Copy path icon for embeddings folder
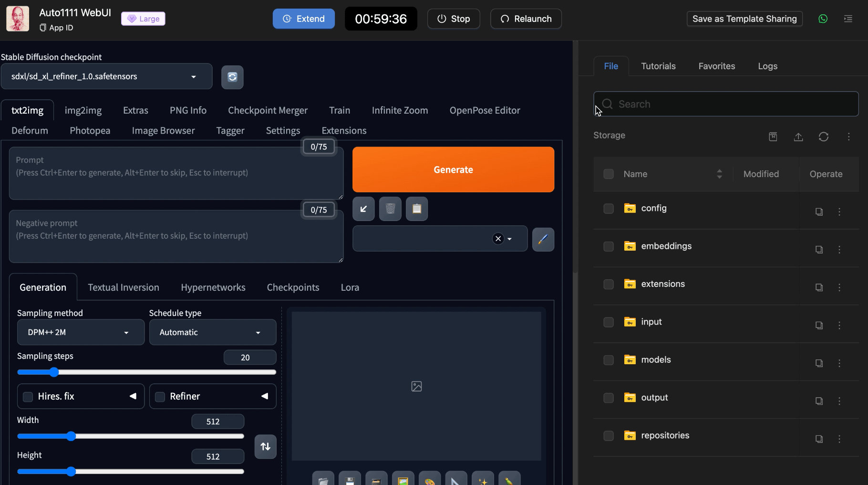The image size is (868, 485). point(819,250)
